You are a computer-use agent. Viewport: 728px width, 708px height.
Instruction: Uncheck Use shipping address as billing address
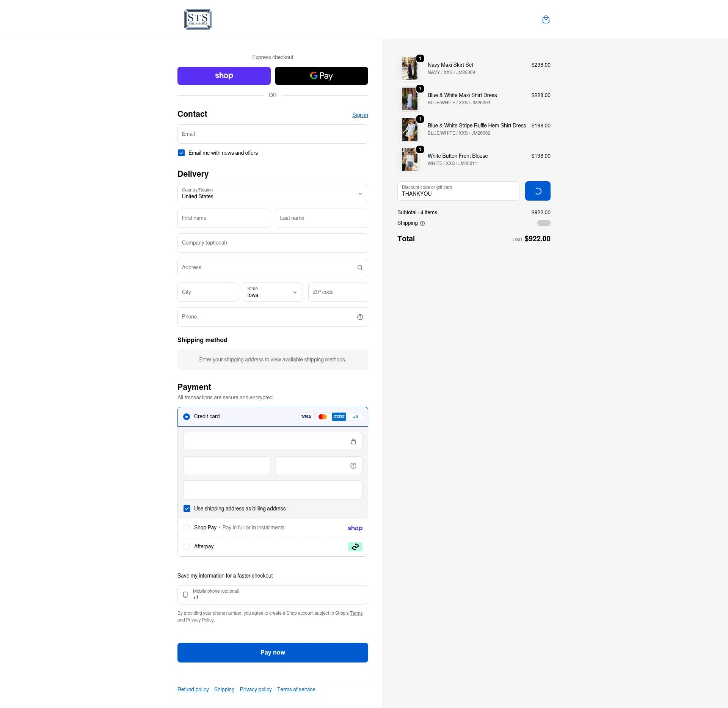[187, 509]
